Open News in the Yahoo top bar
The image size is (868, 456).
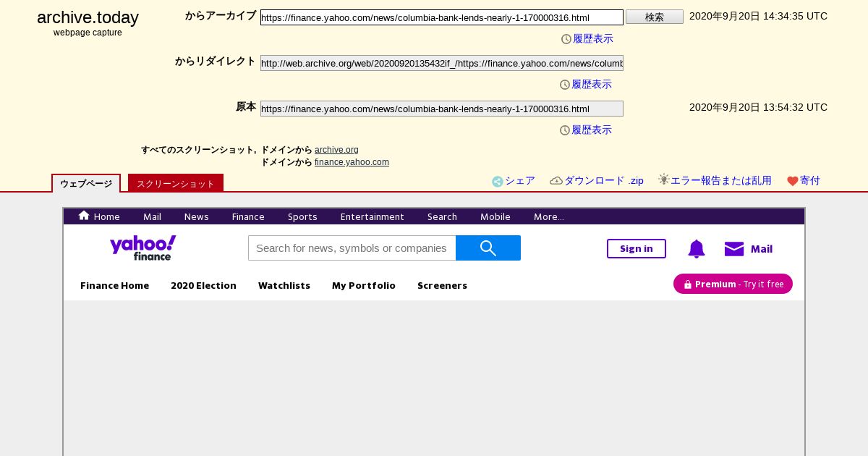tap(196, 216)
